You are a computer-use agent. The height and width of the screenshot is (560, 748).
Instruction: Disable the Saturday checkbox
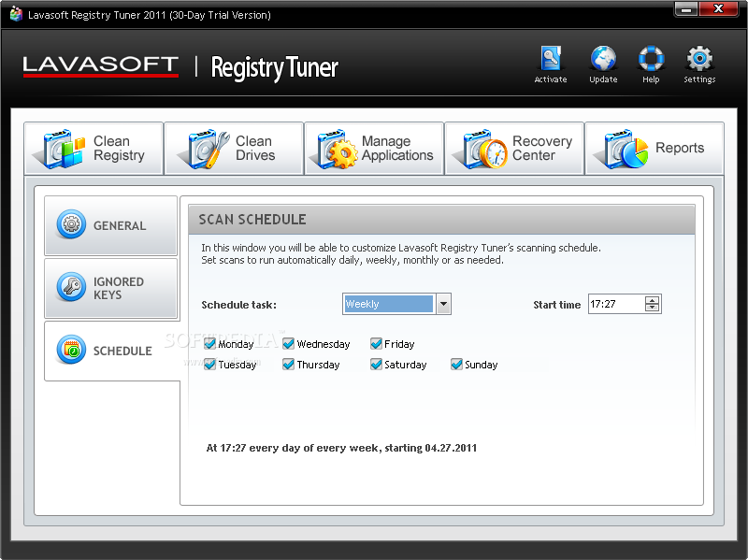point(376,365)
